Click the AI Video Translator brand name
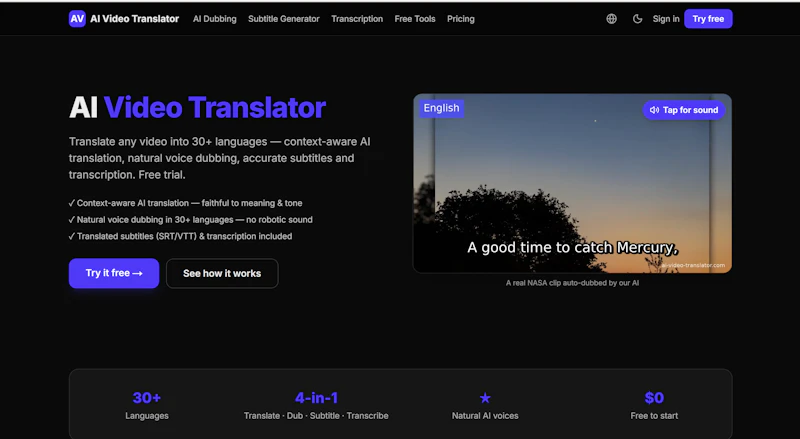Viewport: 800px width, 439px height. click(x=135, y=19)
